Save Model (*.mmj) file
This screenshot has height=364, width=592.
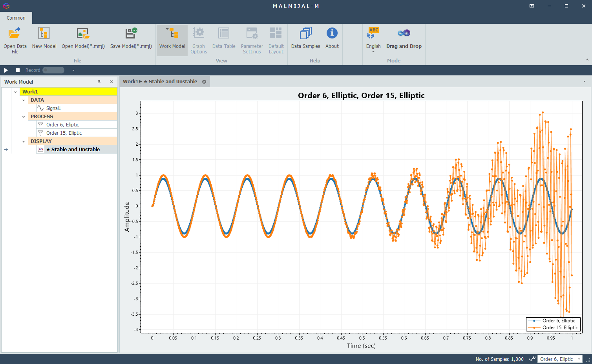tap(131, 38)
